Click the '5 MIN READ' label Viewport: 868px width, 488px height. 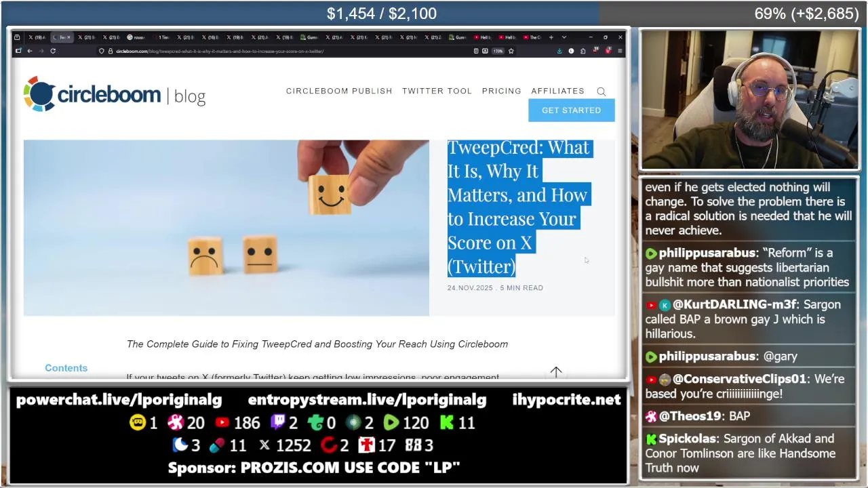pos(521,288)
